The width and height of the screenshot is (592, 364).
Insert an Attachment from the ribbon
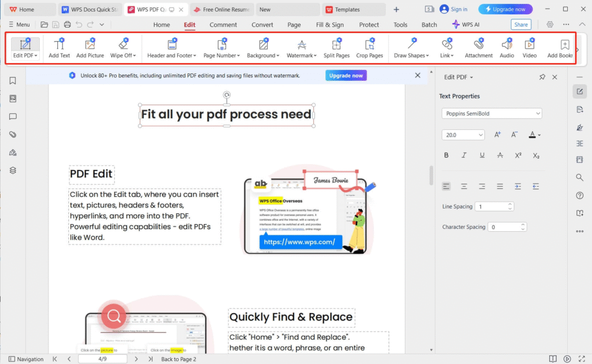click(x=479, y=49)
